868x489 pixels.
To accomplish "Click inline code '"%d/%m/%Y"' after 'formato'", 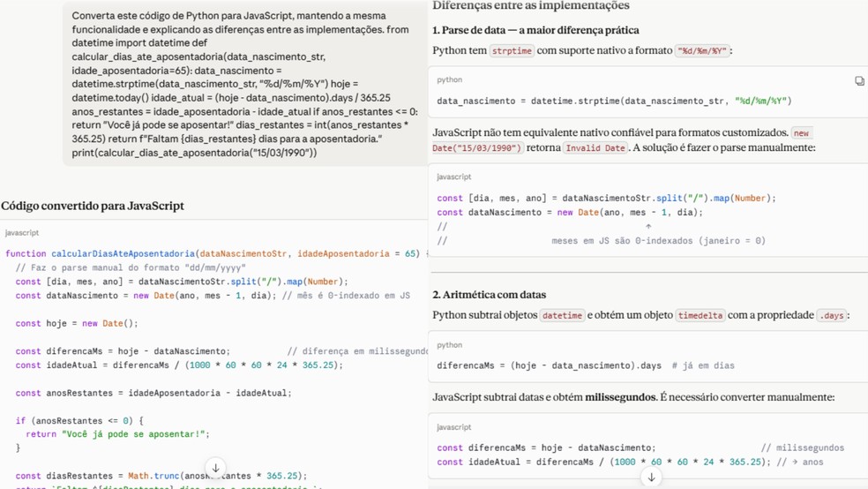I will 702,51.
